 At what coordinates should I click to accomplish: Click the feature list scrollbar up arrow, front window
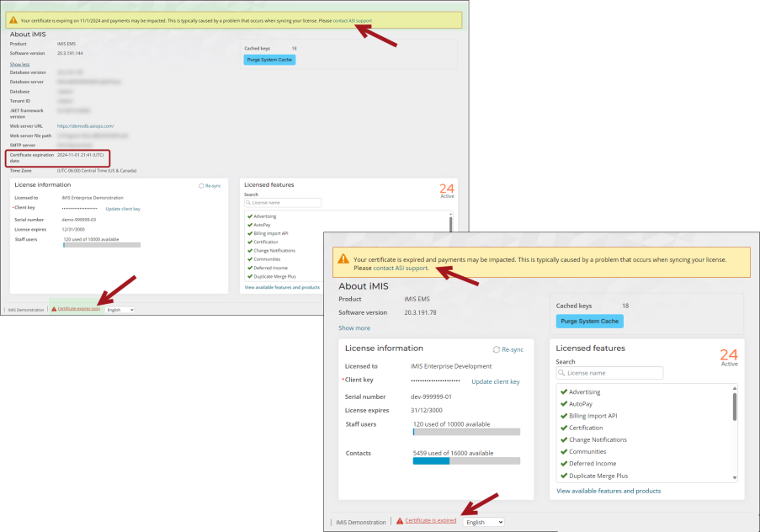tap(734, 388)
